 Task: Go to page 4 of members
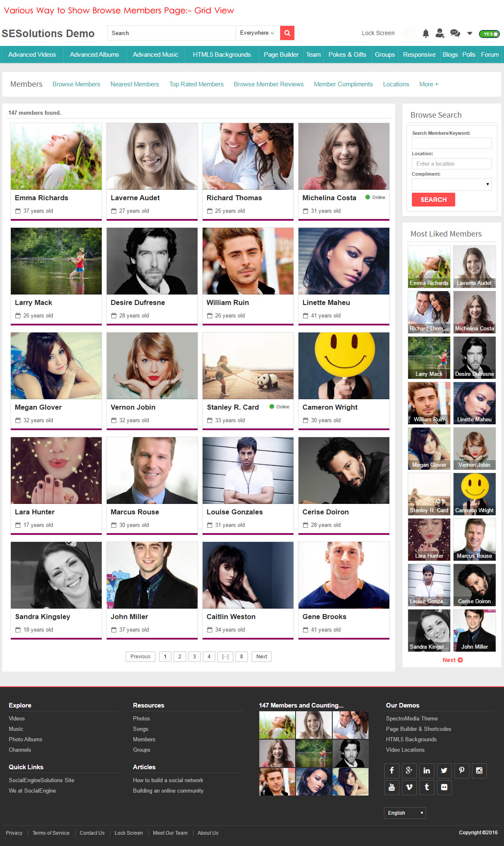click(x=209, y=657)
